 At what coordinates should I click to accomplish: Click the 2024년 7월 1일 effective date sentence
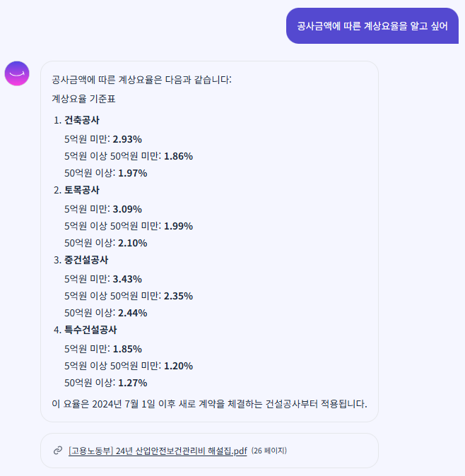(x=209, y=404)
